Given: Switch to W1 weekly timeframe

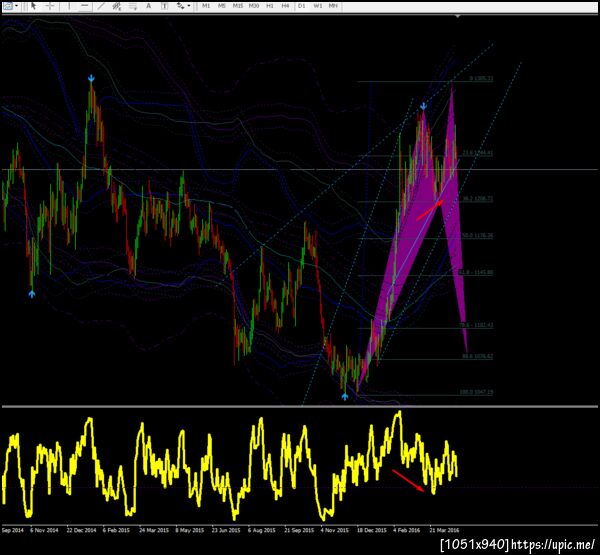Looking at the screenshot, I should 318,6.
